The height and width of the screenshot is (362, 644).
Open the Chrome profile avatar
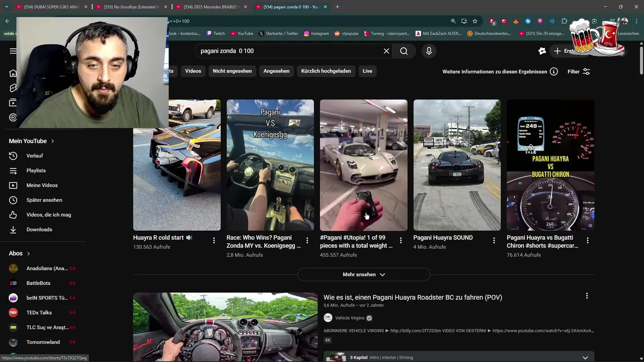pos(624,21)
